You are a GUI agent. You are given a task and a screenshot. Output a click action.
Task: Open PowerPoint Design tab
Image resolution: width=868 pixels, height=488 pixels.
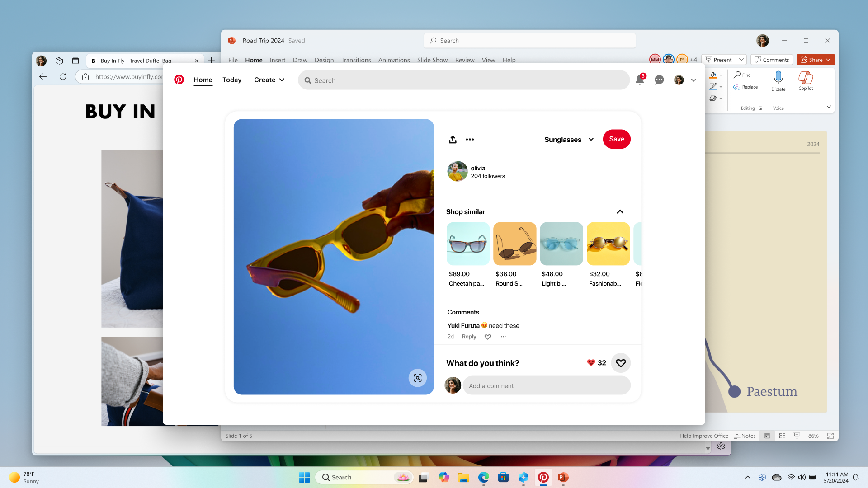point(324,60)
